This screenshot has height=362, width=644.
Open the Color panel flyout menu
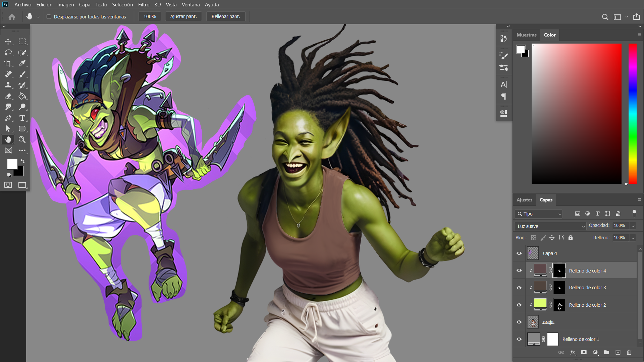(639, 35)
